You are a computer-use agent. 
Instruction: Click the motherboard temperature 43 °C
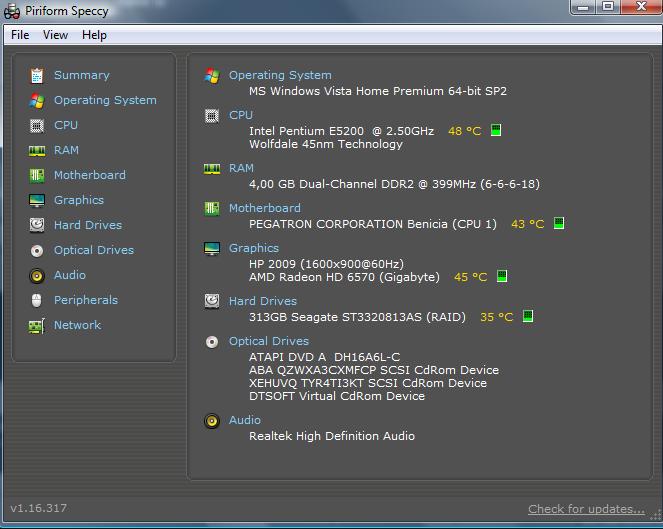(x=528, y=224)
